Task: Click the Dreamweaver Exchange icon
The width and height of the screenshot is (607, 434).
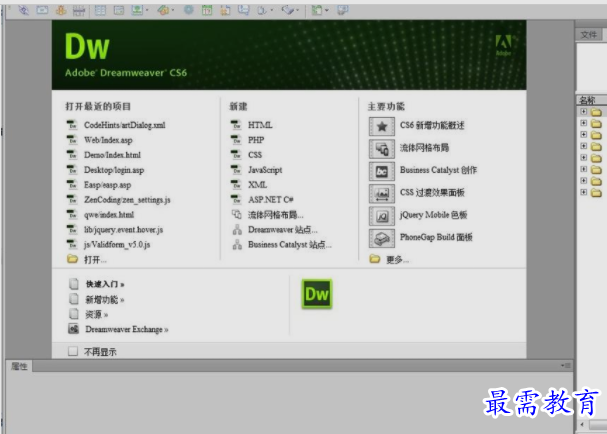Action: (74, 329)
